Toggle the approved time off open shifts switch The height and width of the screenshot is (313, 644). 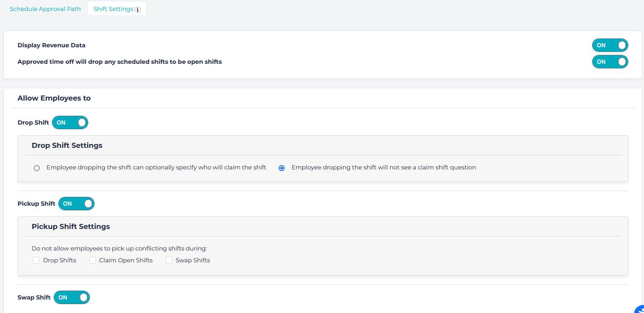tap(610, 62)
